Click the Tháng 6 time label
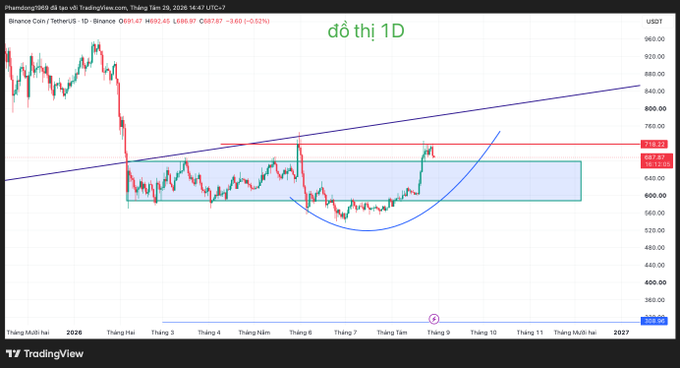Viewport: 680px width, 368px height. [x=301, y=332]
